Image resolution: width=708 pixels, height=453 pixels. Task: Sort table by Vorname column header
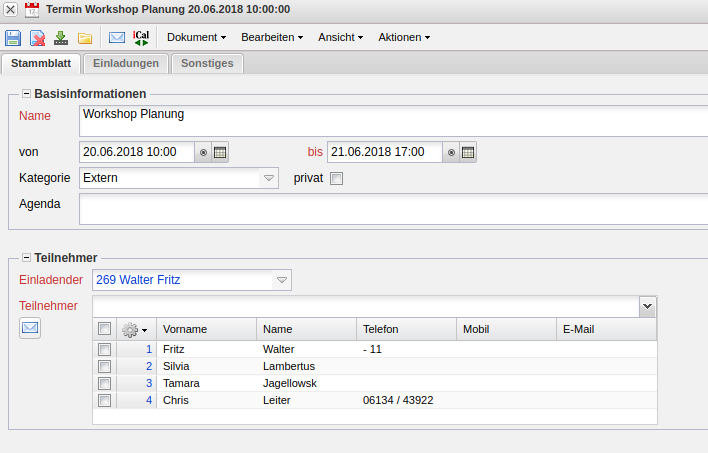tap(206, 329)
